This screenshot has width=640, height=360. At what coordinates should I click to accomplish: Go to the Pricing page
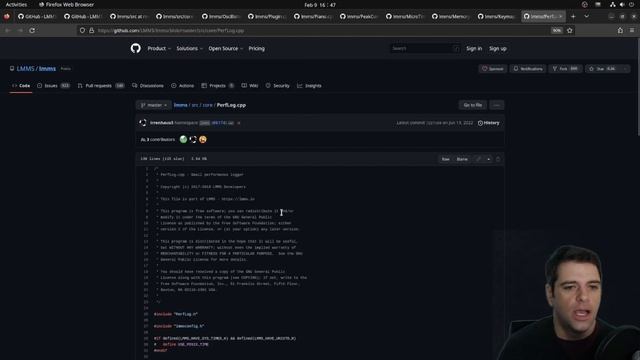[x=256, y=48]
